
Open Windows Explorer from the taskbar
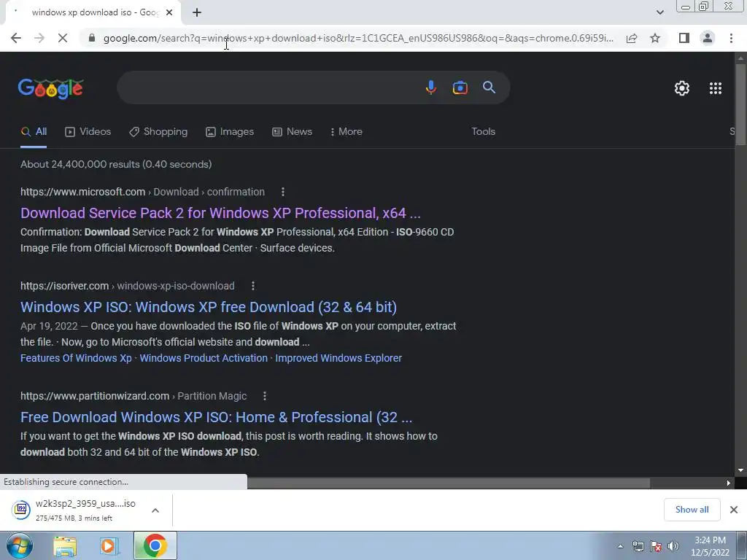pyautogui.click(x=65, y=546)
